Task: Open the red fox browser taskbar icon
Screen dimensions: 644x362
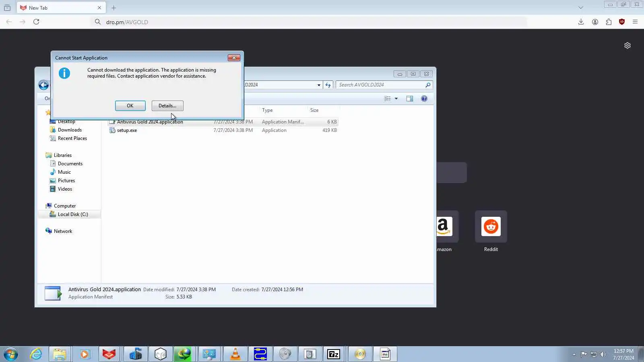Action: 109,354
